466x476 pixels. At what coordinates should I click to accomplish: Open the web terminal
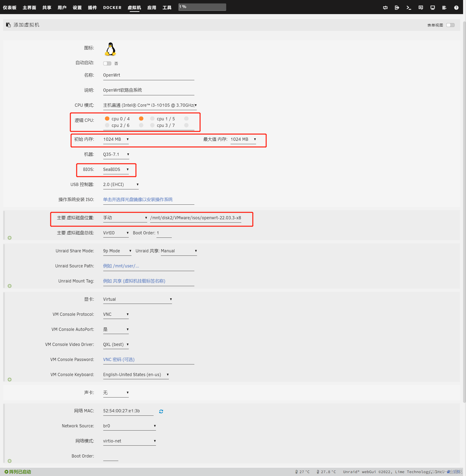pos(408,8)
